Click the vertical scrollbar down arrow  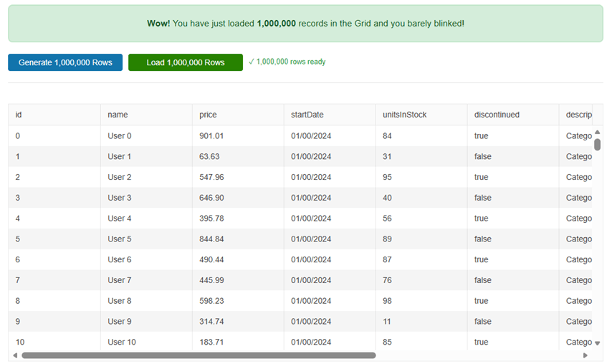(597, 343)
